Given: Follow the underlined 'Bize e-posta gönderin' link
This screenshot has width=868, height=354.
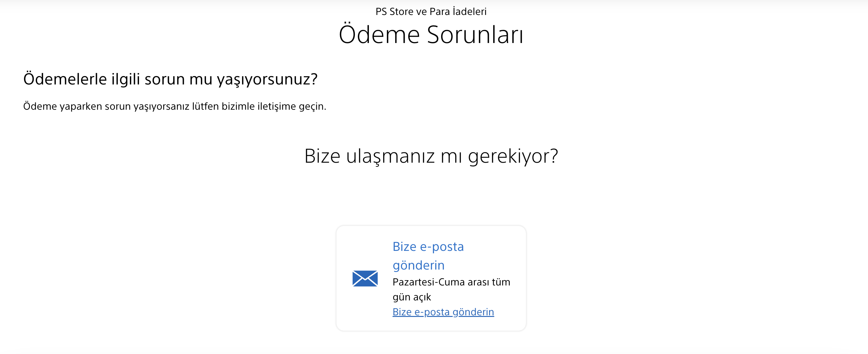Looking at the screenshot, I should pos(443,312).
